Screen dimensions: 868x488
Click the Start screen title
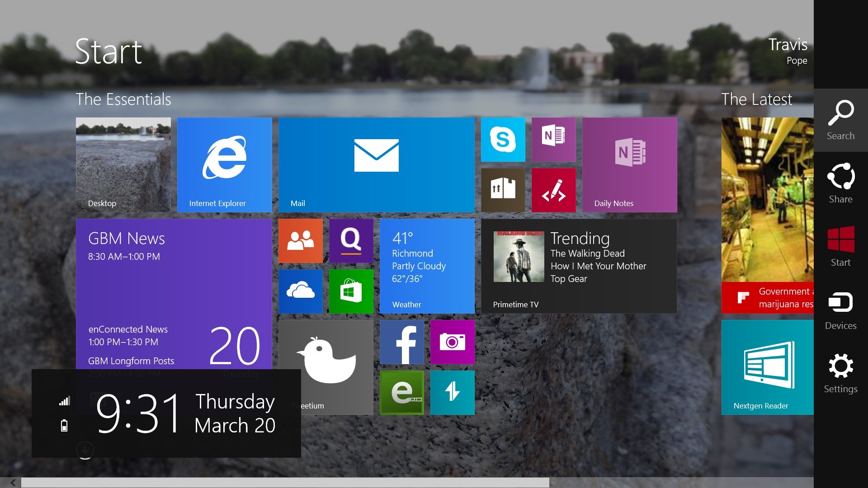pyautogui.click(x=108, y=52)
